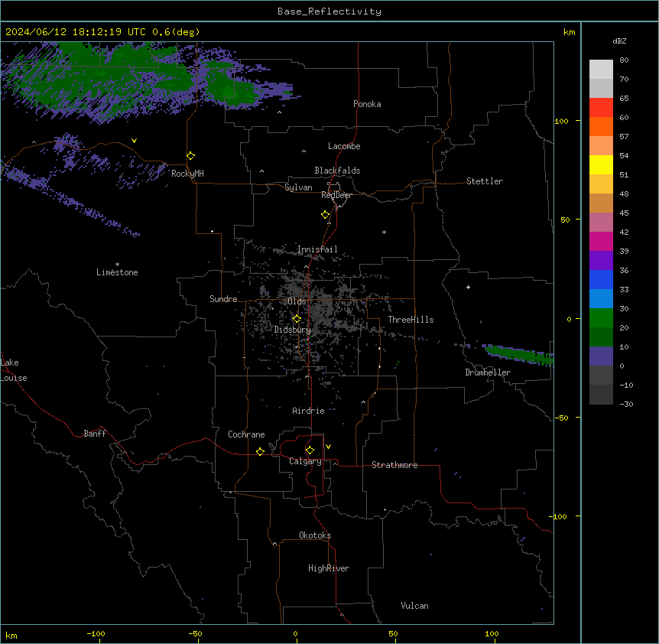The height and width of the screenshot is (644, 659).
Task: Click the Strathmore city label
Action: (394, 465)
